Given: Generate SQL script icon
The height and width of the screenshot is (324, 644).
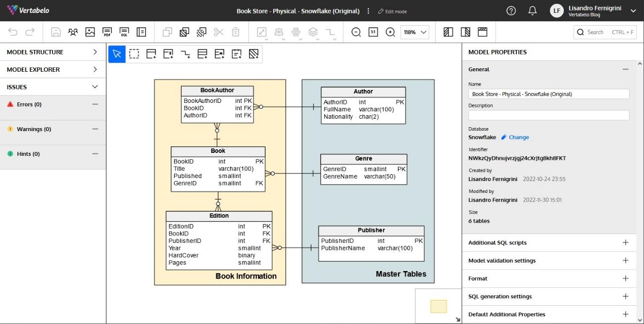Looking at the screenshot, I should tap(124, 32).
